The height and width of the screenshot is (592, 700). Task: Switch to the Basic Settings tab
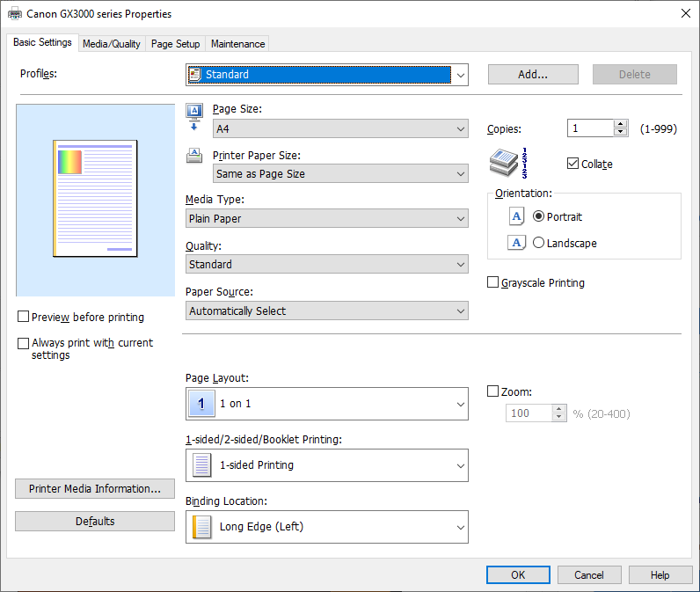pyautogui.click(x=42, y=42)
